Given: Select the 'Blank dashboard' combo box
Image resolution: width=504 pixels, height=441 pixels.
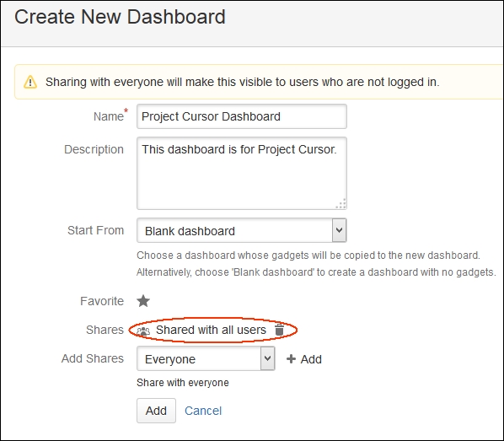Looking at the screenshot, I should [242, 230].
